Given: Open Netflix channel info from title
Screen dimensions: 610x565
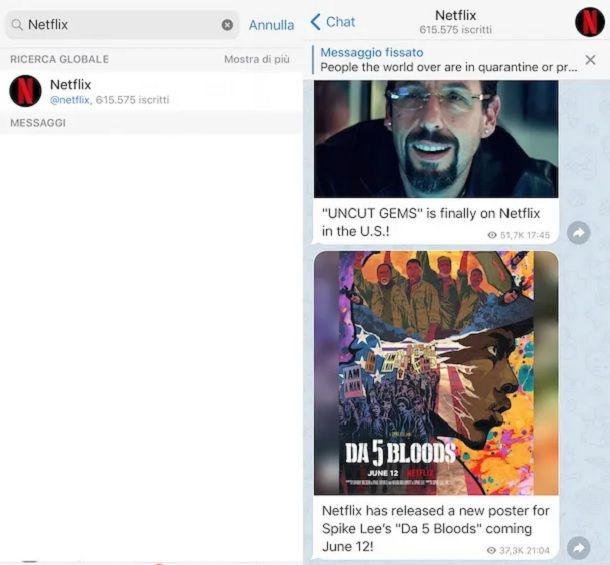Looking at the screenshot, I should (456, 15).
